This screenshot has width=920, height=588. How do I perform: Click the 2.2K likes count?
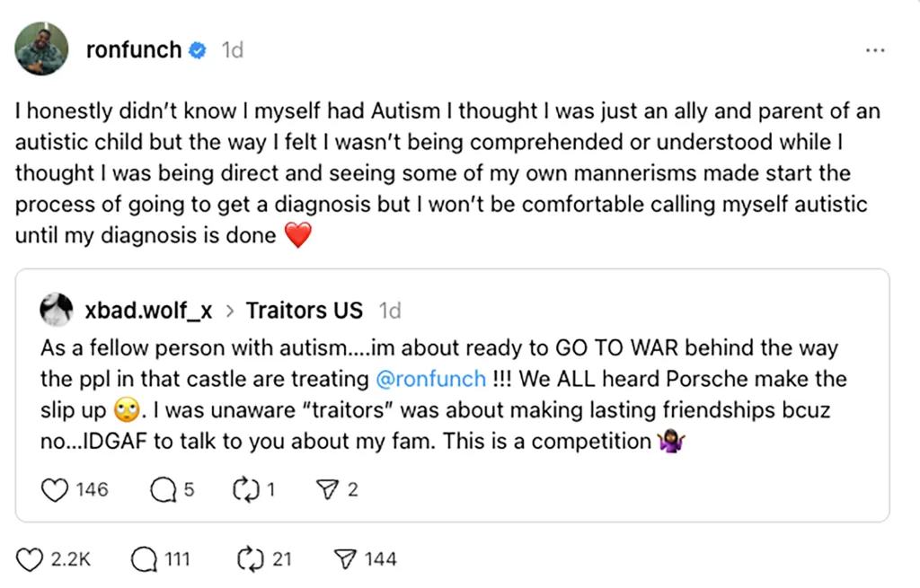pyautogui.click(x=69, y=558)
